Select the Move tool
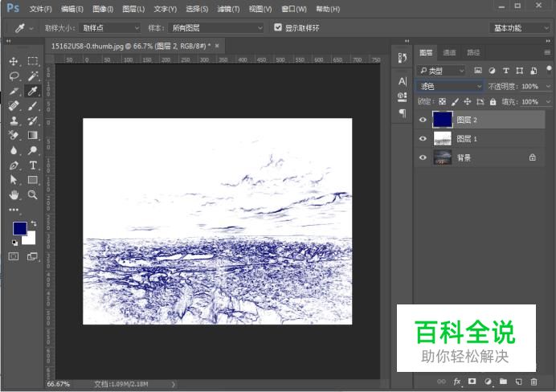The height and width of the screenshot is (392, 556). pos(14,61)
